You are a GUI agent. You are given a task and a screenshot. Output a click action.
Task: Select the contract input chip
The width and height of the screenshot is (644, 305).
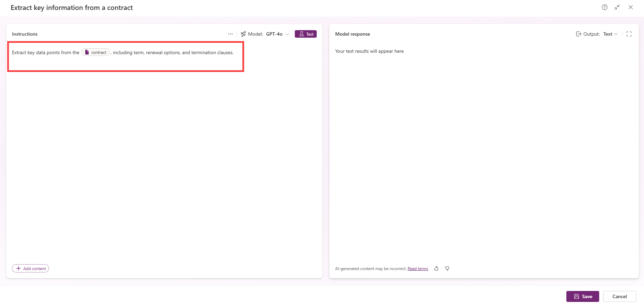[x=96, y=52]
